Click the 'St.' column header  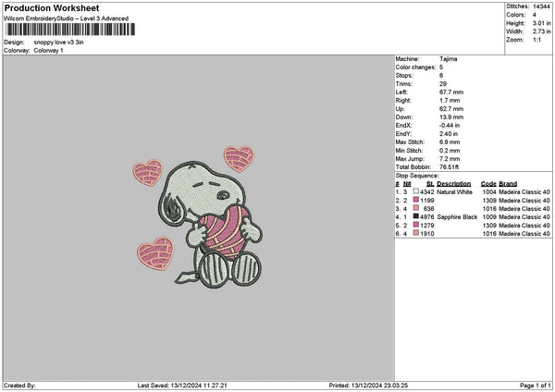[430, 184]
